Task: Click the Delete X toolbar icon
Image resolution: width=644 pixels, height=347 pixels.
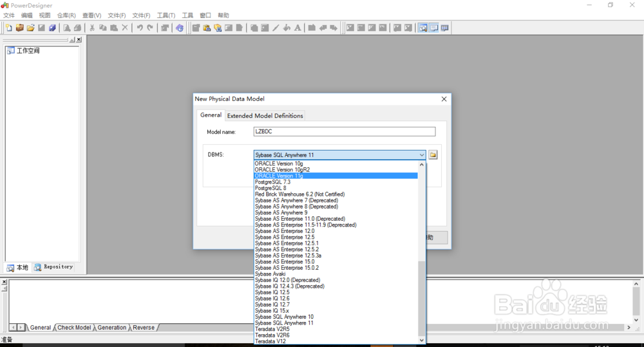Action: (x=125, y=28)
